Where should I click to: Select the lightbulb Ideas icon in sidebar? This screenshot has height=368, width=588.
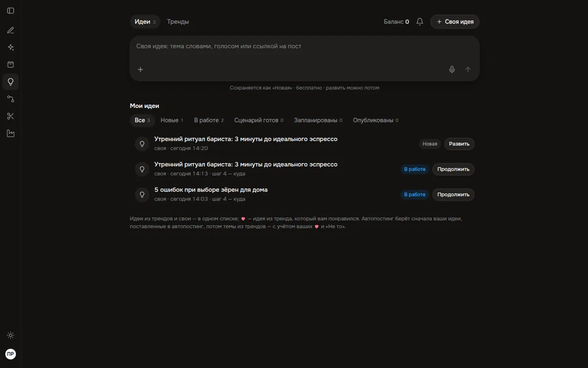(10, 82)
